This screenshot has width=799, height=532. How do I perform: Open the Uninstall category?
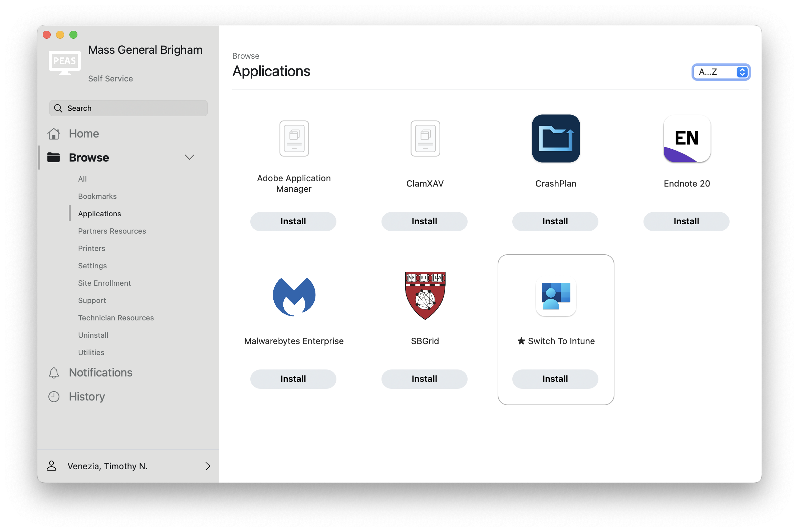(x=93, y=335)
